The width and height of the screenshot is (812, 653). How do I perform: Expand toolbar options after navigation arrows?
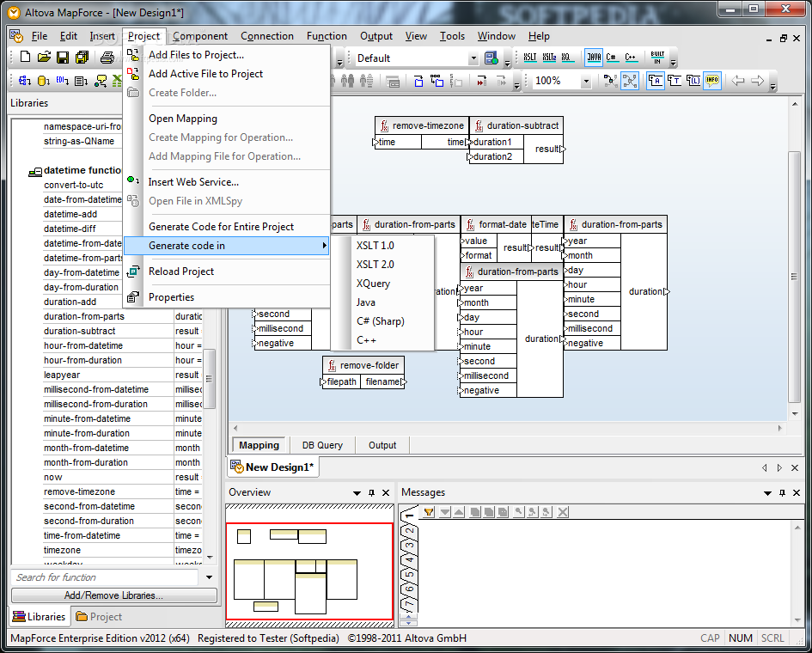click(772, 86)
